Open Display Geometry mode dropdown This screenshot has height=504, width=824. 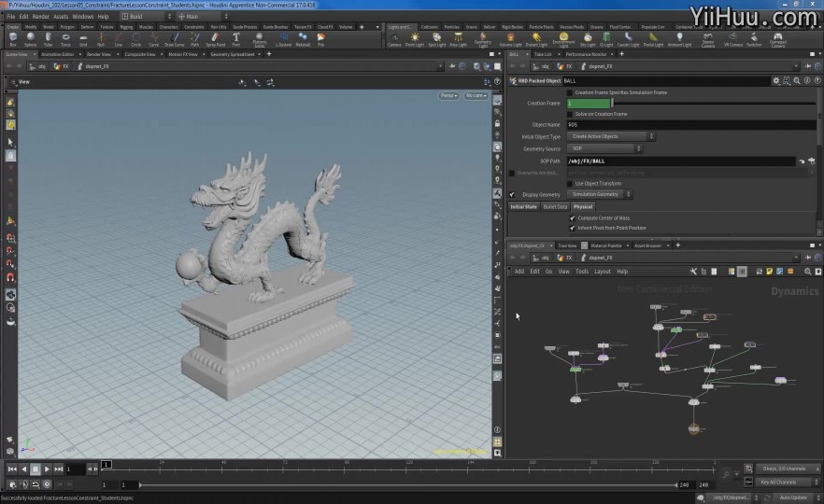(x=599, y=194)
